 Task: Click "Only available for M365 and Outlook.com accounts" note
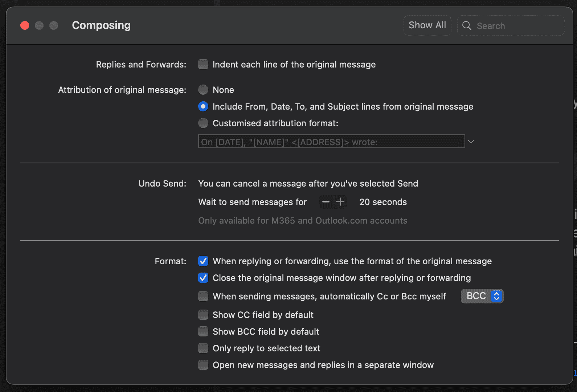[x=303, y=221]
